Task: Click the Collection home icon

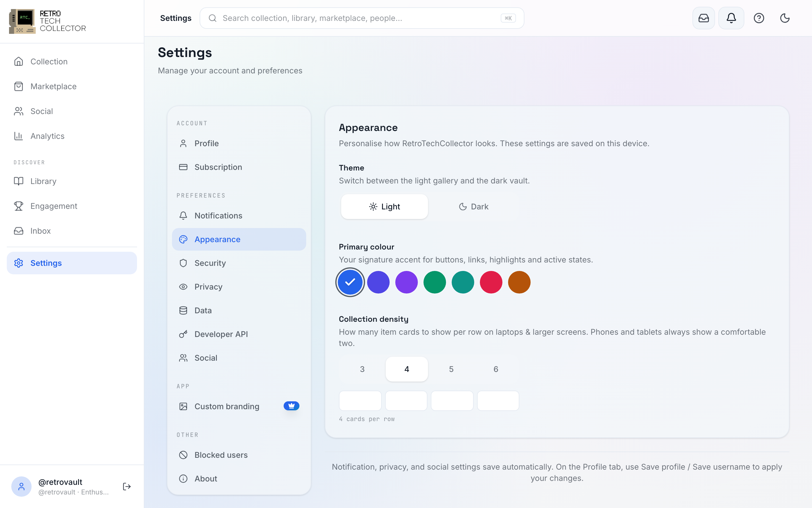Action: click(19, 62)
